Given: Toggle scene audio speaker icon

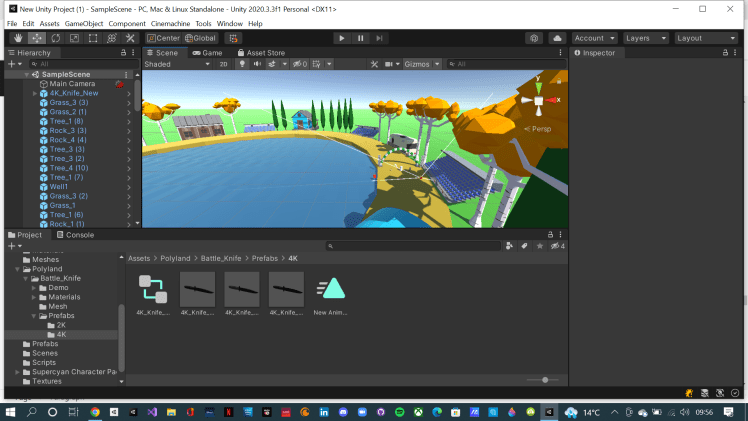Looking at the screenshot, I should coord(256,64).
